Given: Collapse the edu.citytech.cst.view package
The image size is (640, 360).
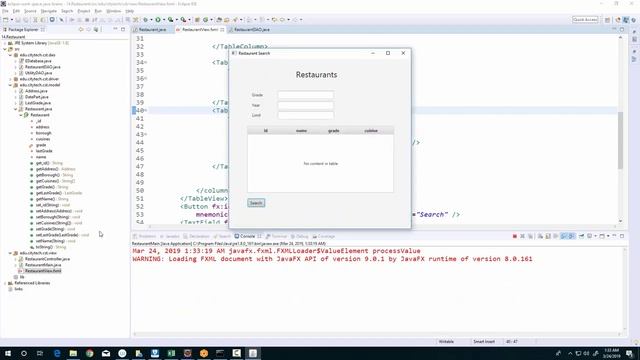Looking at the screenshot, I should [x=10, y=253].
